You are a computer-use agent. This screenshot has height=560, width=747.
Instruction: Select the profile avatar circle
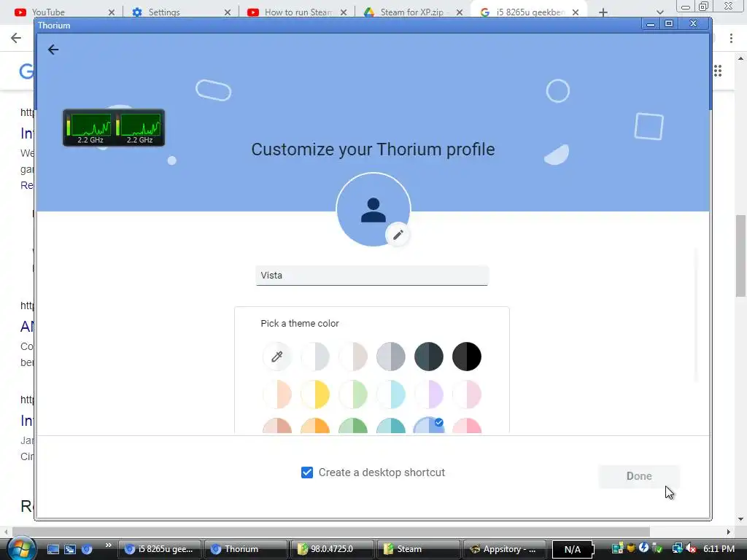373,209
